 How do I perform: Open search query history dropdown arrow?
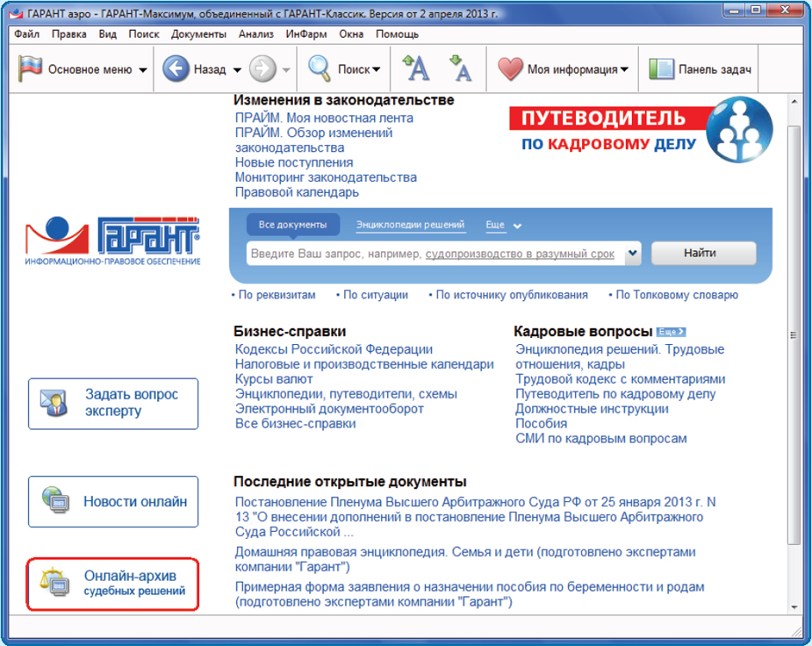coord(634,254)
